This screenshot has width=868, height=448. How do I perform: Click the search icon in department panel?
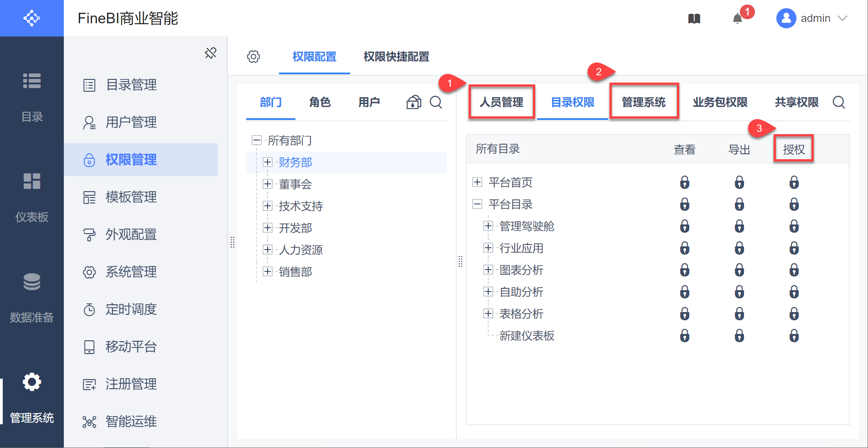click(x=436, y=102)
